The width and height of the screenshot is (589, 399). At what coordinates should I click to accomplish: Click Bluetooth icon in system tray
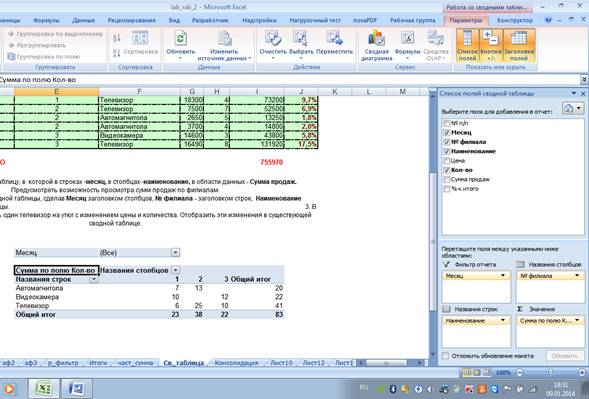[393, 389]
